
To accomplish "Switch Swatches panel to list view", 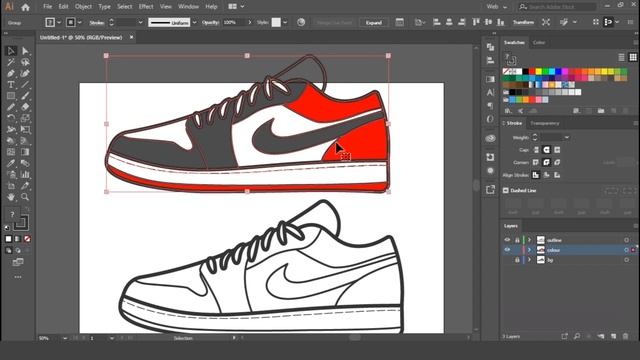I will [x=621, y=58].
